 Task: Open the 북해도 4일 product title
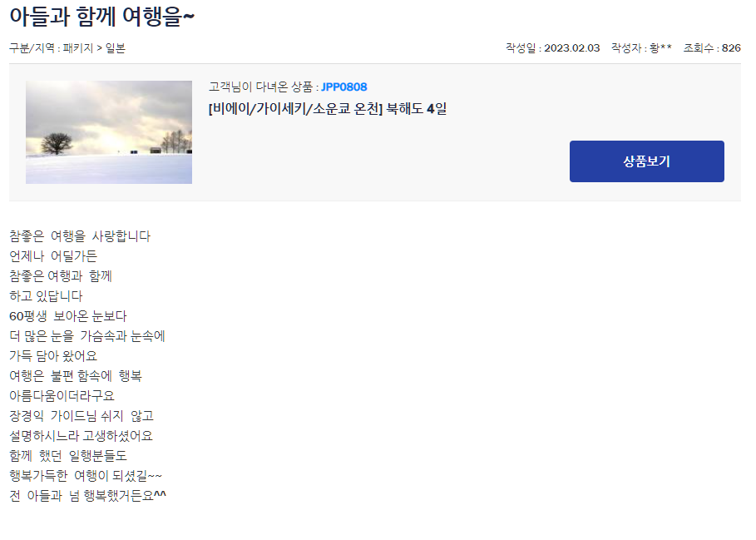(328, 108)
